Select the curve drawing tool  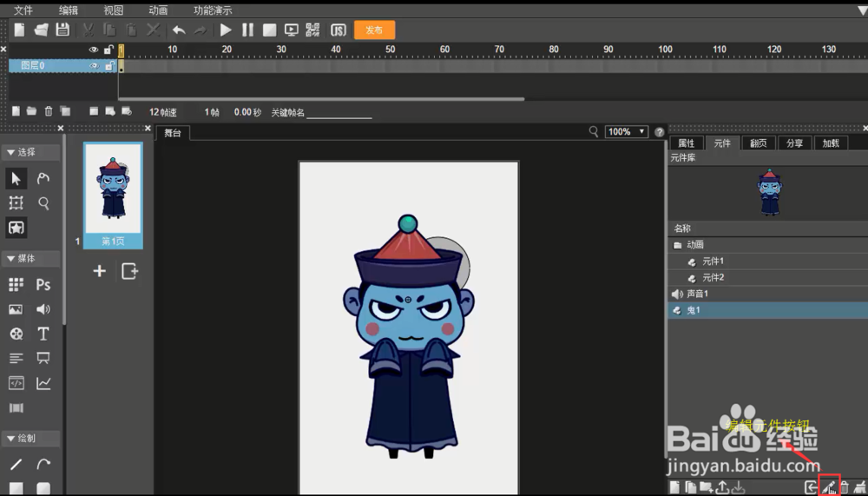[x=43, y=464]
